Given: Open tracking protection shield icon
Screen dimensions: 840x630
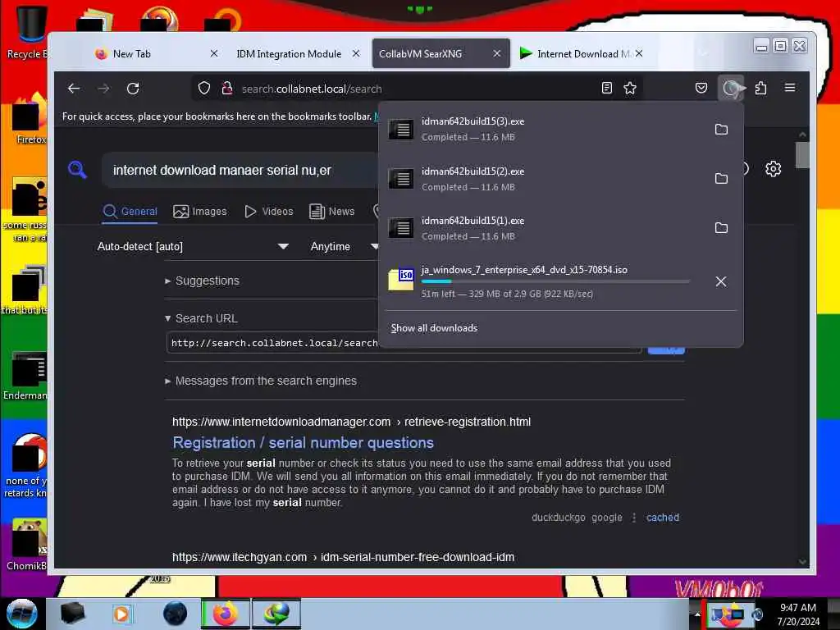Looking at the screenshot, I should click(204, 89).
